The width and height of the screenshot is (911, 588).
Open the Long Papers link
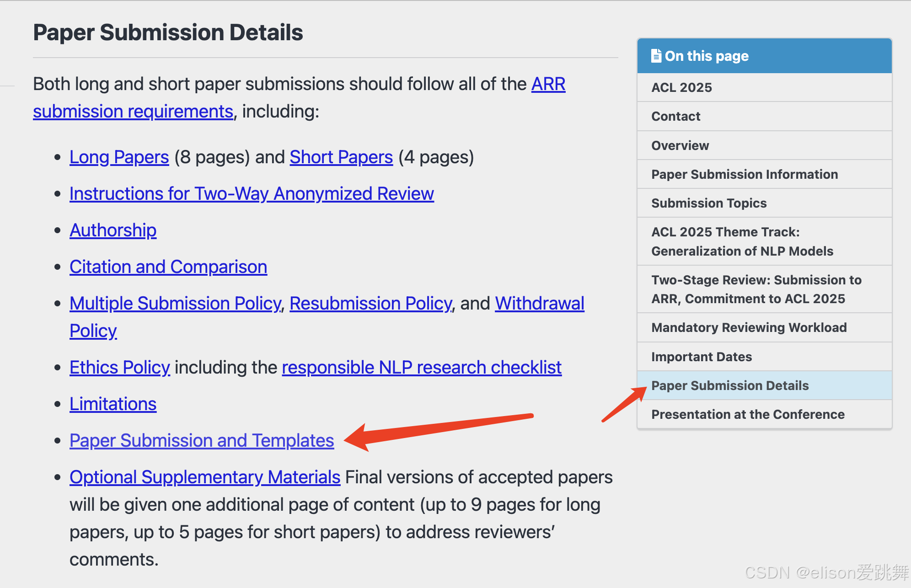click(119, 157)
